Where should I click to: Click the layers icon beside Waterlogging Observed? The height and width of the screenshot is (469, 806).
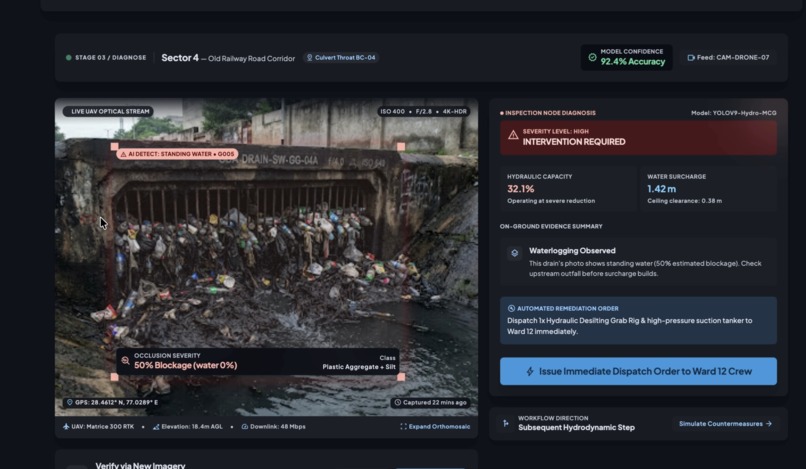[515, 253]
